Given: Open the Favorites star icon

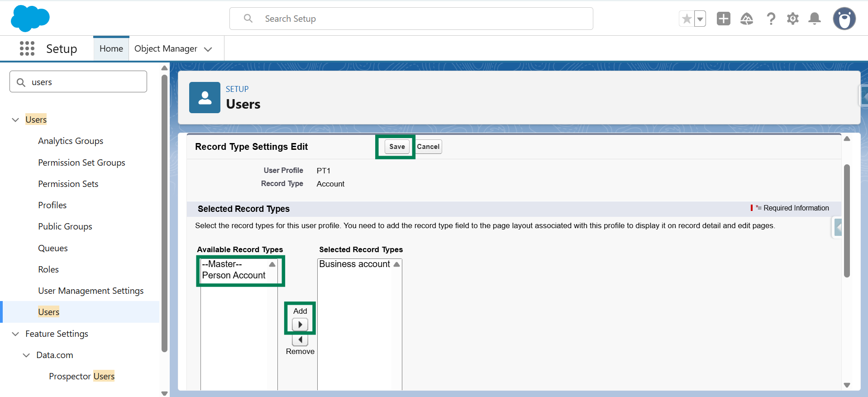Looking at the screenshot, I should pyautogui.click(x=687, y=19).
